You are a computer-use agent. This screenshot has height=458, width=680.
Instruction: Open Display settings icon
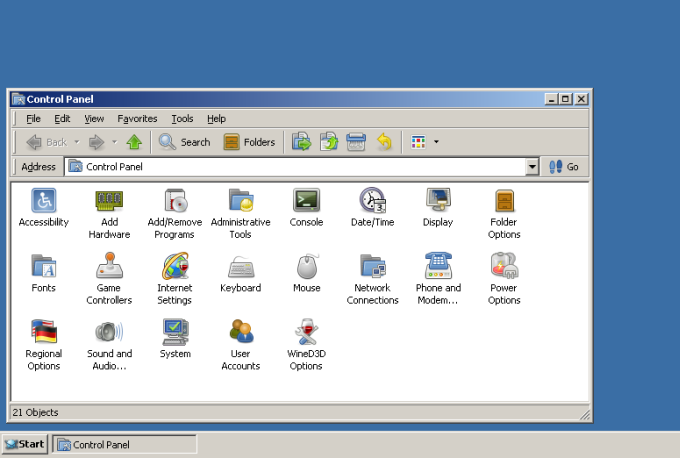438,207
